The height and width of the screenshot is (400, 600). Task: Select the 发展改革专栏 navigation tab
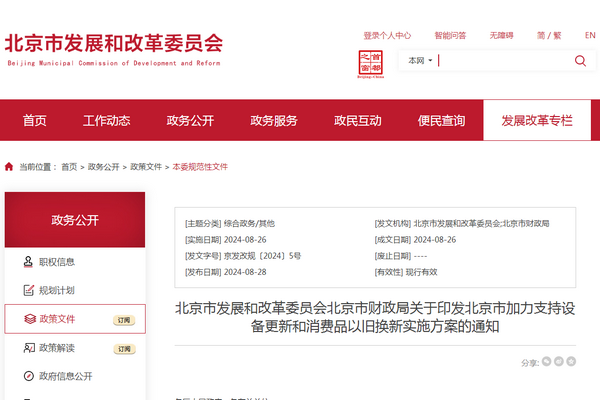tap(537, 120)
